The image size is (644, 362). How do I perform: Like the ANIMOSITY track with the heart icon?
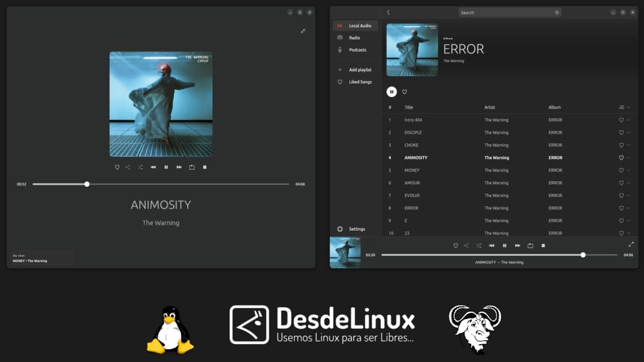621,158
